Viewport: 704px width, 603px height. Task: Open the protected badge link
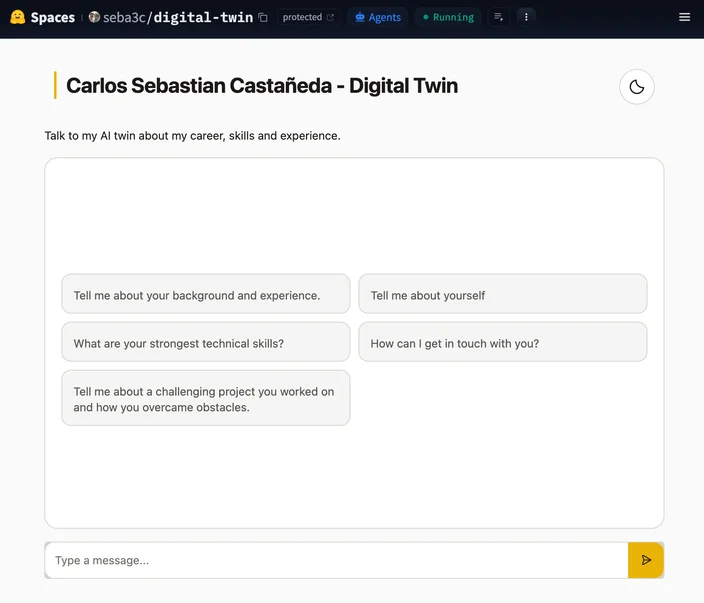(x=308, y=17)
